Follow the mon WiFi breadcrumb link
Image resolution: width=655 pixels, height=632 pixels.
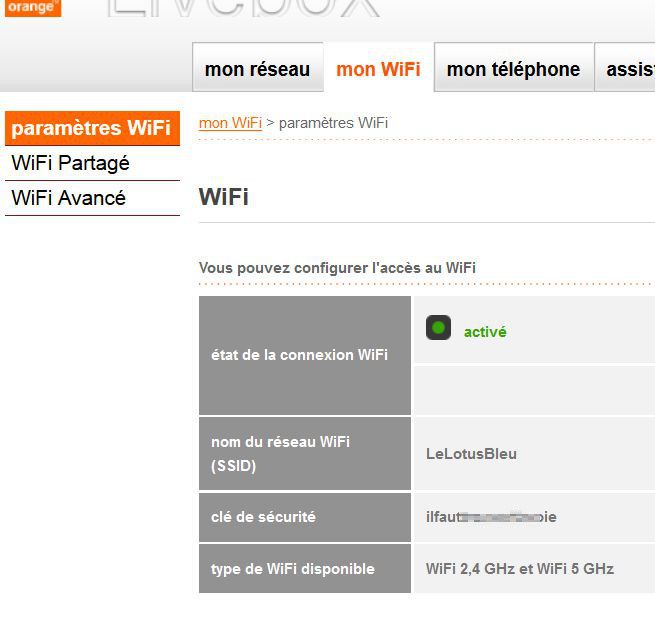pyautogui.click(x=230, y=123)
